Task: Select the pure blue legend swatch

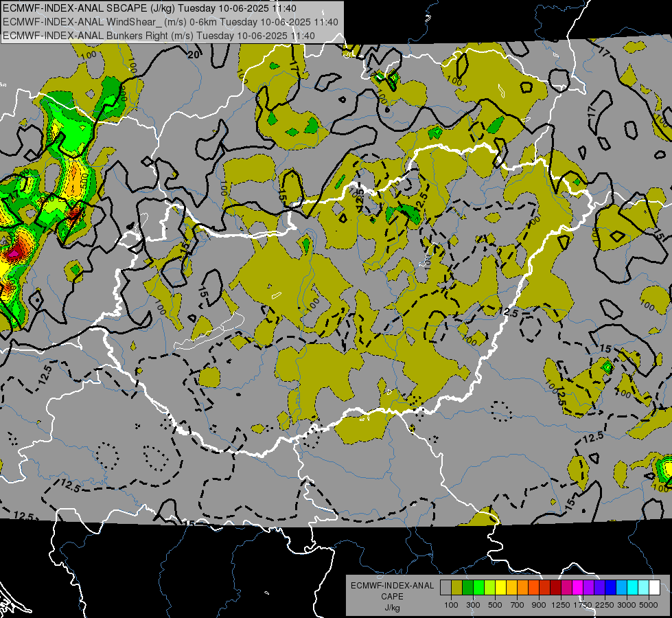Action: [611, 587]
